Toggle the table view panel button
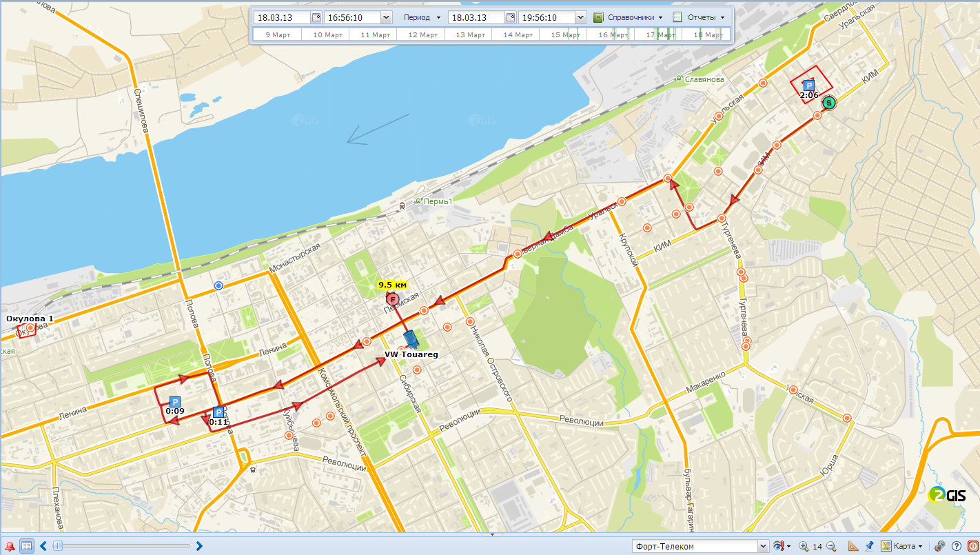 pos(26,546)
